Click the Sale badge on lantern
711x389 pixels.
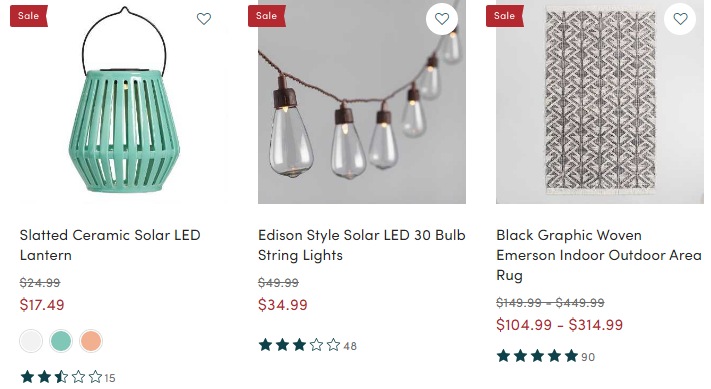pyautogui.click(x=29, y=16)
